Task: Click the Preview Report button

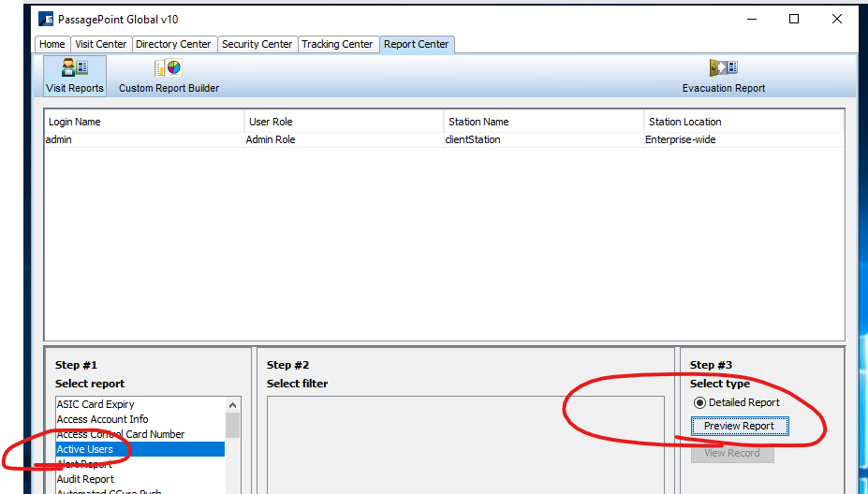Action: [740, 426]
